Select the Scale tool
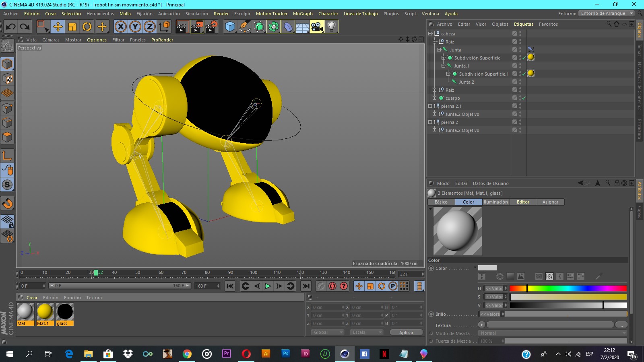 [73, 27]
